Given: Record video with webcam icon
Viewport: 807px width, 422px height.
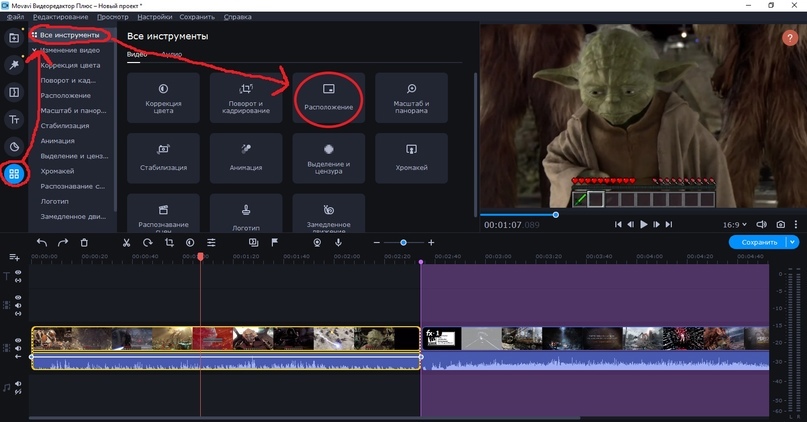Looking at the screenshot, I should (x=317, y=242).
